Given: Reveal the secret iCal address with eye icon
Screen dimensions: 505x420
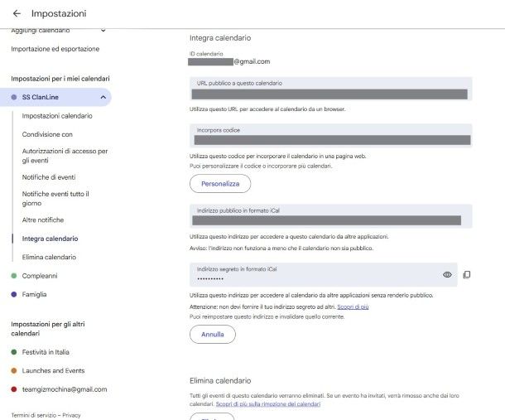Looking at the screenshot, I should click(447, 274).
